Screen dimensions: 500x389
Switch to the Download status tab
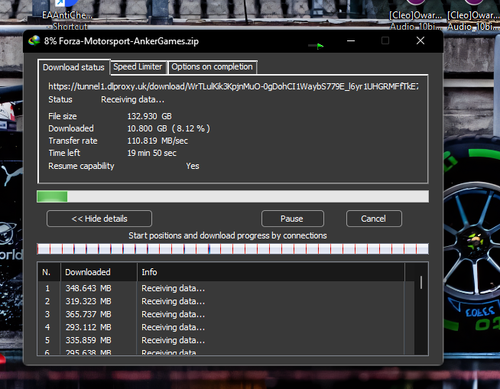74,67
